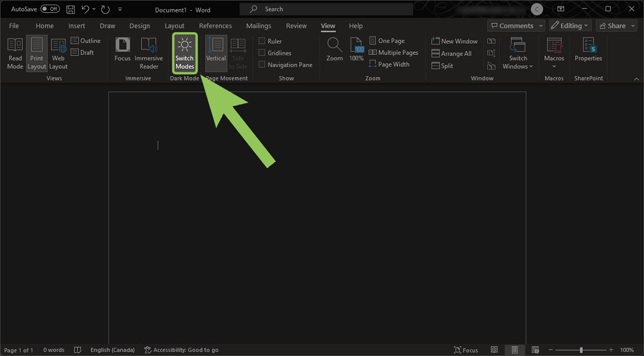Show the Navigation Pane
644x356 pixels.
262,65
